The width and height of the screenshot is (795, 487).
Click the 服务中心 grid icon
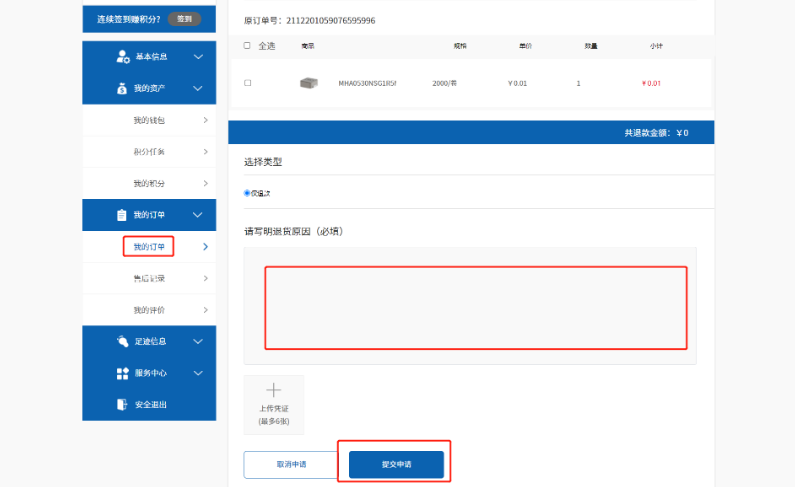click(x=123, y=373)
